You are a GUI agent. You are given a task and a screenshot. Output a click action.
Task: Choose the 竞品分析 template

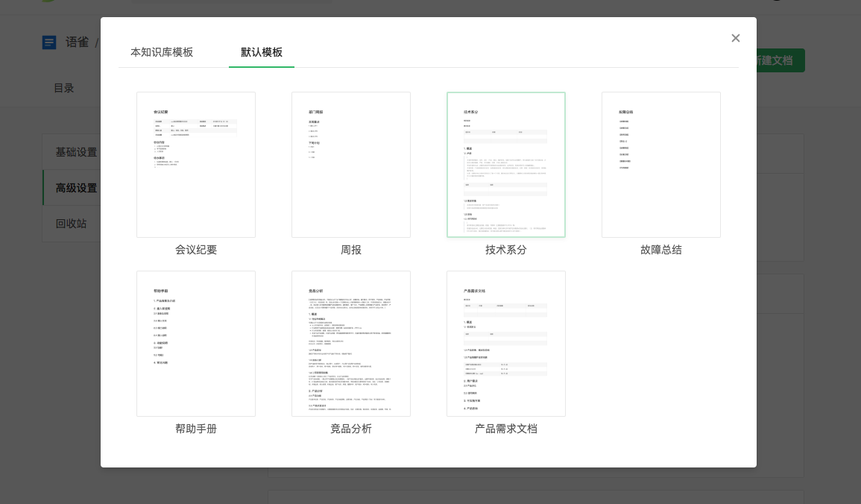[x=350, y=343]
